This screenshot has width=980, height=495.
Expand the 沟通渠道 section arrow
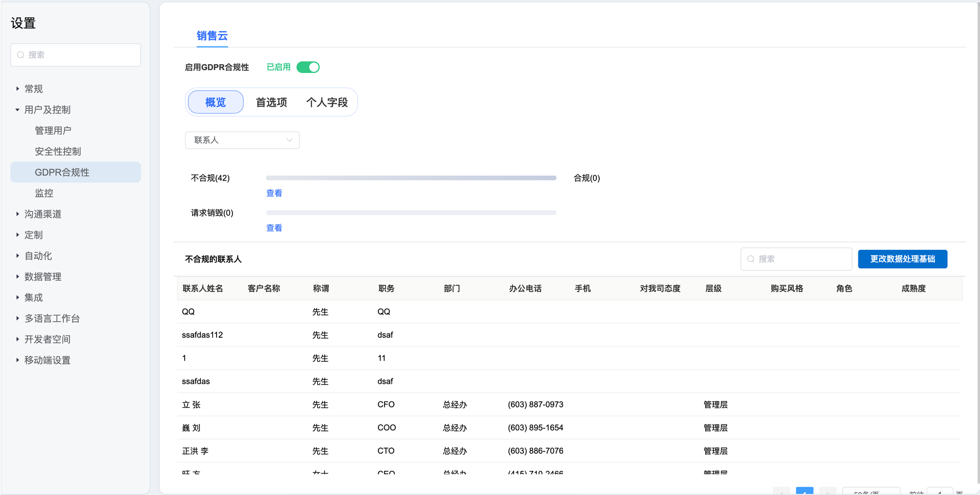pyautogui.click(x=18, y=214)
